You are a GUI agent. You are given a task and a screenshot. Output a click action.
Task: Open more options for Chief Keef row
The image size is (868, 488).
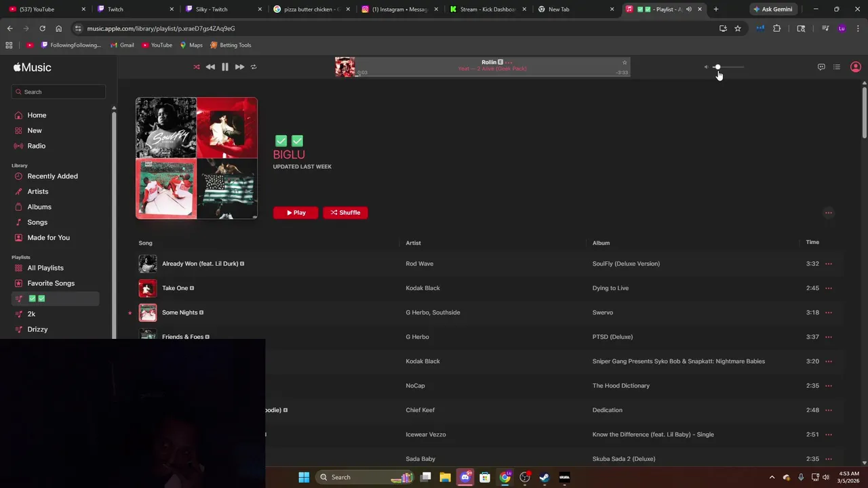point(829,410)
